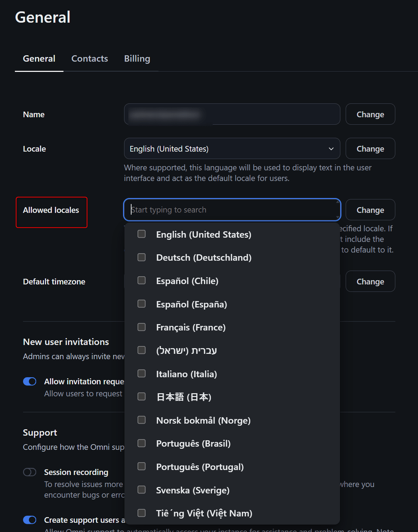The width and height of the screenshot is (418, 532).
Task: Switch to the Contacts tab
Action: click(x=90, y=59)
